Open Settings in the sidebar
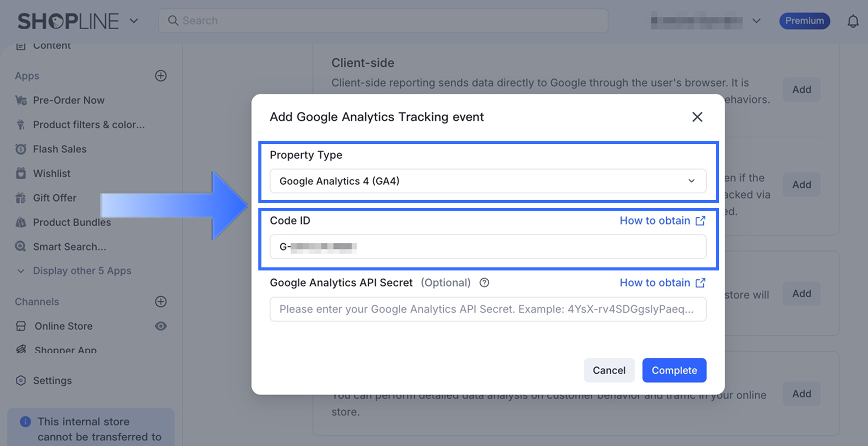Image resolution: width=868 pixels, height=446 pixels. 52,381
